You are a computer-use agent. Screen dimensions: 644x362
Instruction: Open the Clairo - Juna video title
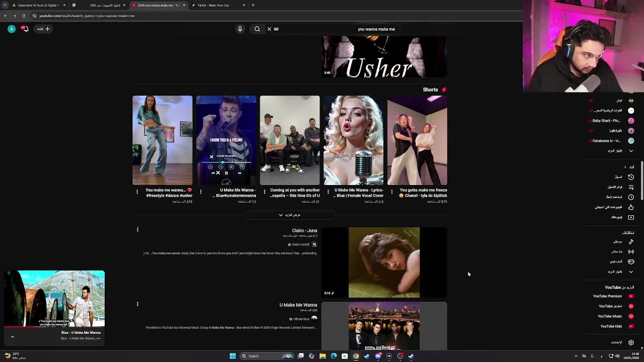[304, 230]
